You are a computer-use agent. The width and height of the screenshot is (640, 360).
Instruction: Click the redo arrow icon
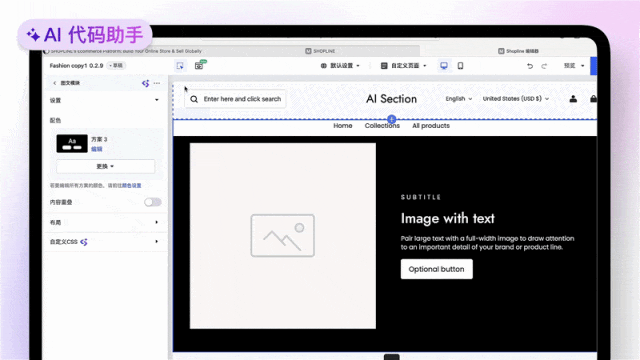click(x=544, y=66)
